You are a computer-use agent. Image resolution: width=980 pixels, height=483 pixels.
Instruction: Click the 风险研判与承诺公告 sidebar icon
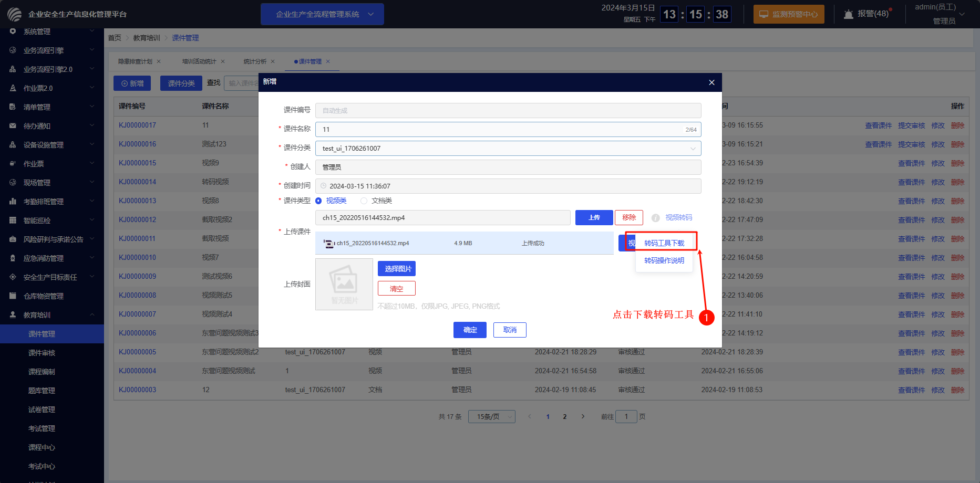point(13,239)
